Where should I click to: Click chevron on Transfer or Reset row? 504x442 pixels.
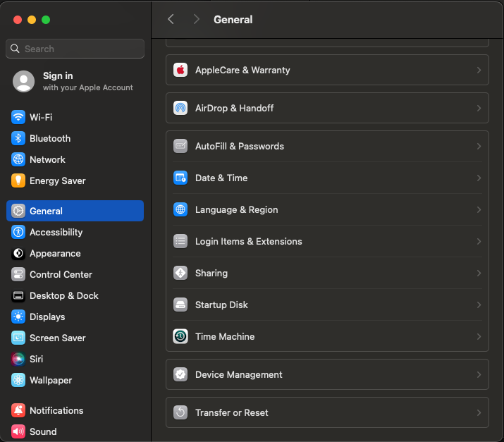(479, 412)
